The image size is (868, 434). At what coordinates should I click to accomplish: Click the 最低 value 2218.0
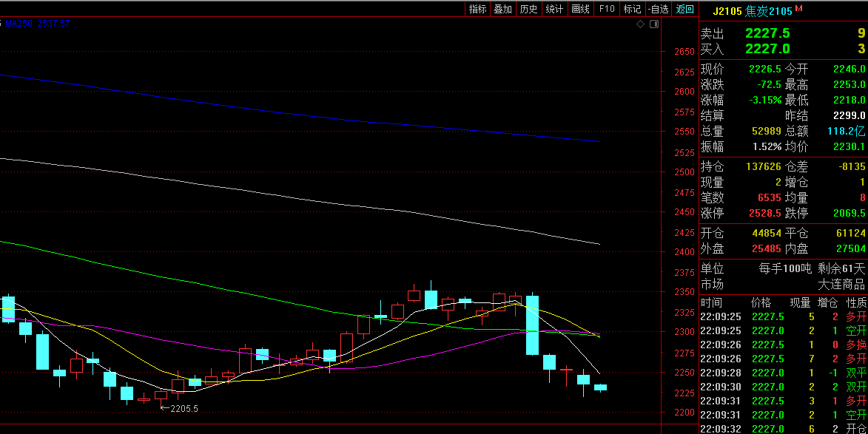coord(850,100)
